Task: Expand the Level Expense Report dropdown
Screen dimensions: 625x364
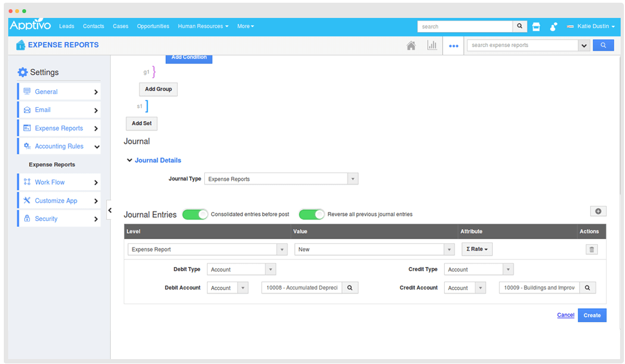Action: click(282, 249)
